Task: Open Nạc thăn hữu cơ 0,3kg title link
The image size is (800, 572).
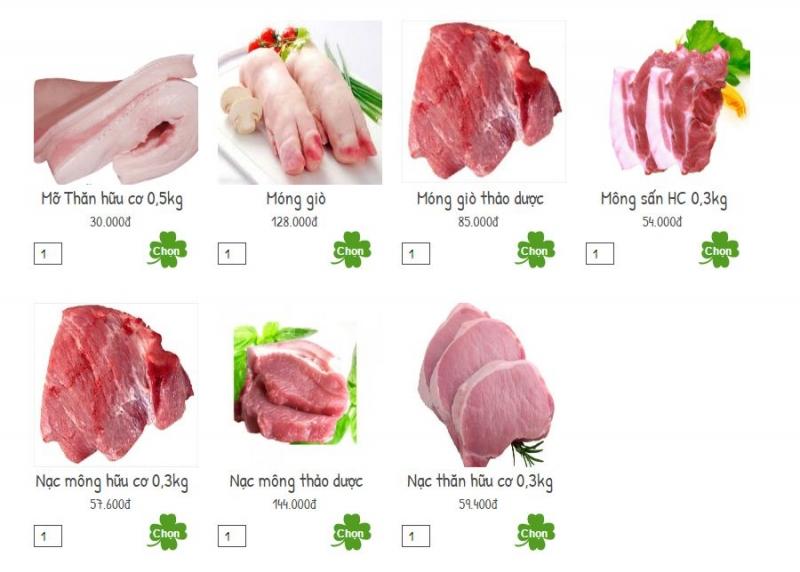Action: pyautogui.click(x=480, y=481)
